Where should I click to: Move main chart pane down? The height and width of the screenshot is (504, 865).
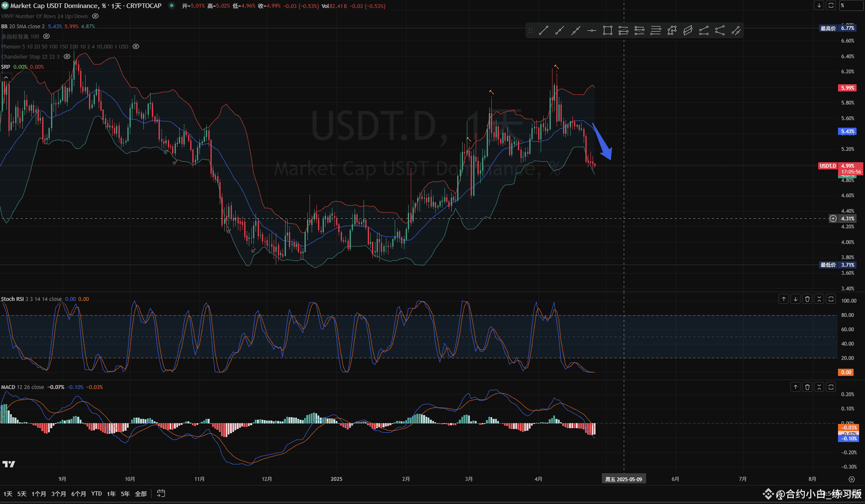[x=819, y=5]
